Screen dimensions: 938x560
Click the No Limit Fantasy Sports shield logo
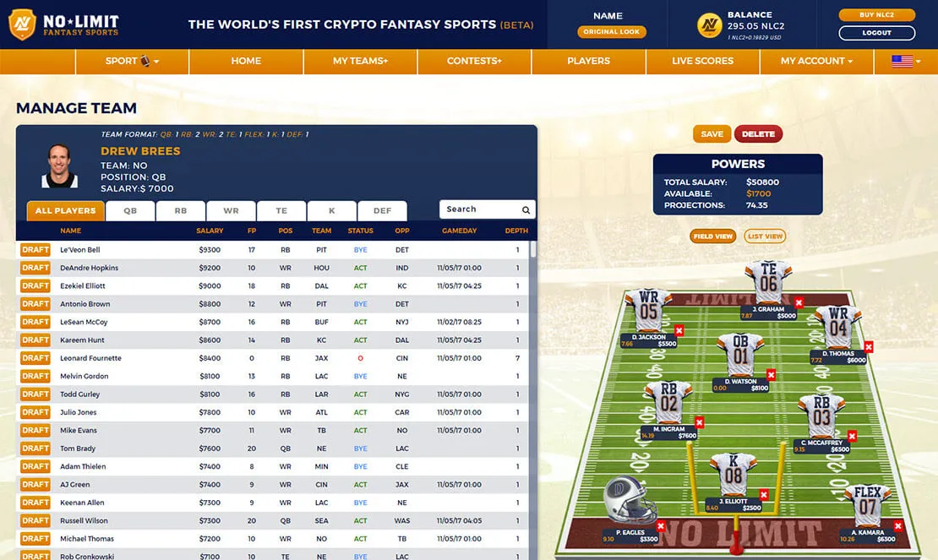[22, 24]
